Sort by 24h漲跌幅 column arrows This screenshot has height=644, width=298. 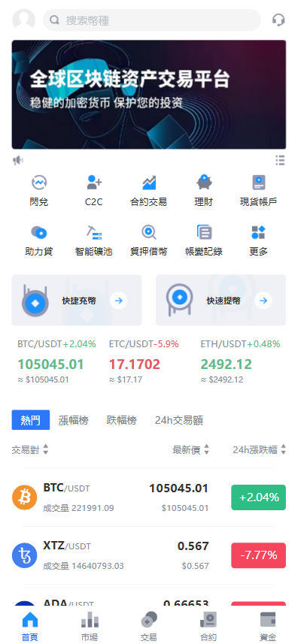283,449
